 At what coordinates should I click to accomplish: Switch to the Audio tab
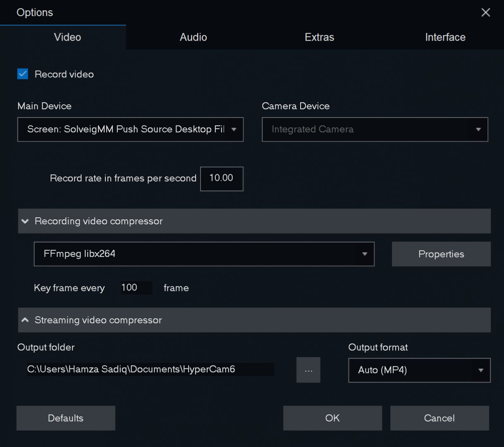(193, 37)
